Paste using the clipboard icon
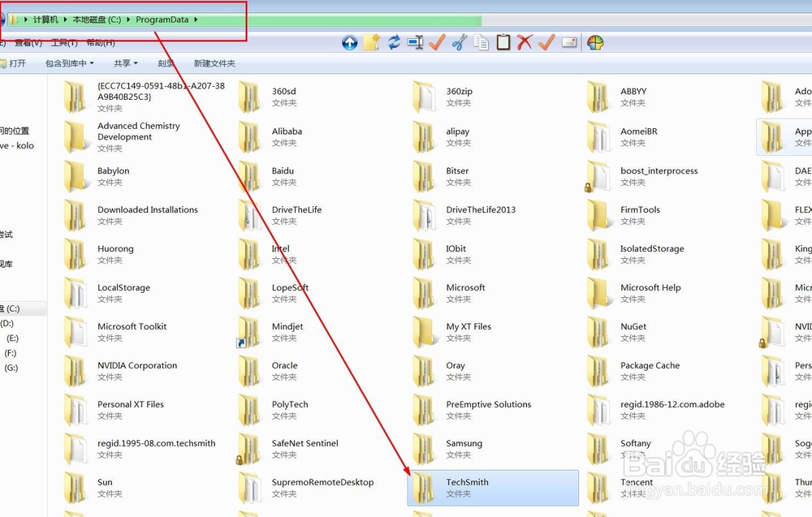This screenshot has height=517, width=812. 503,42
